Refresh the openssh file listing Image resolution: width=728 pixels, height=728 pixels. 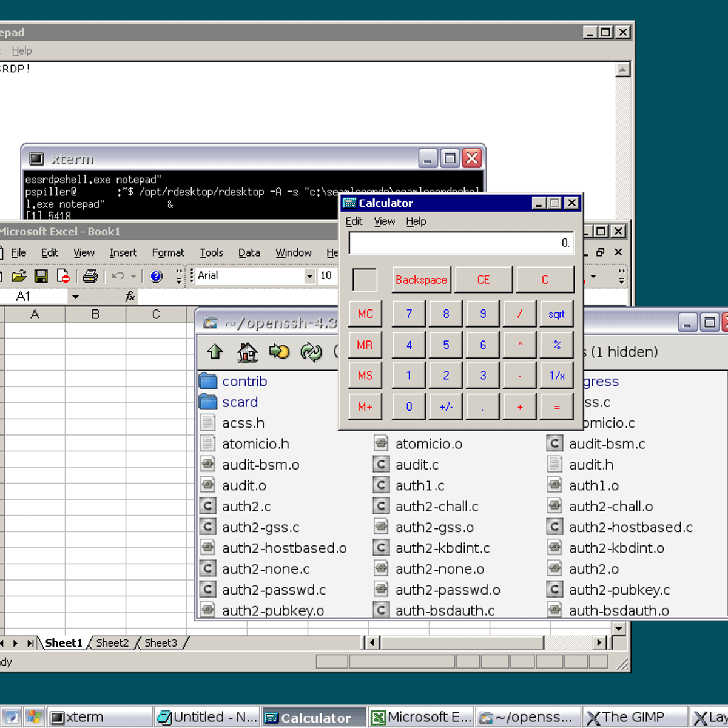point(312,352)
